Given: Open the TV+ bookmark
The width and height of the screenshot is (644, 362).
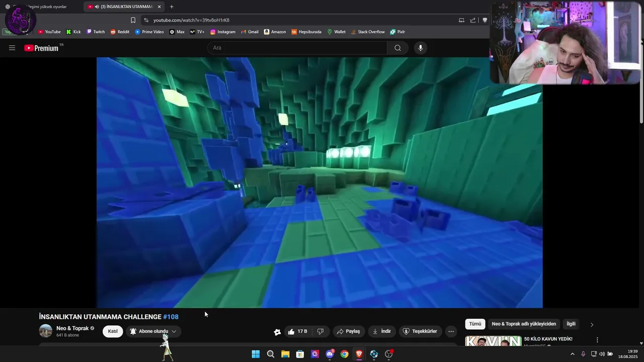Looking at the screenshot, I should [197, 32].
